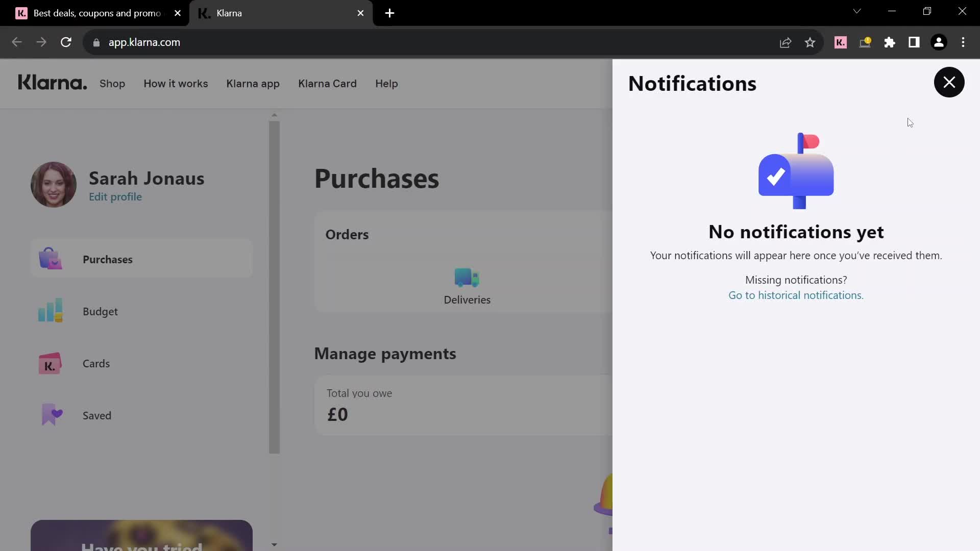The height and width of the screenshot is (551, 980).
Task: Click sidebar scrollbar up arrow
Action: point(274,115)
